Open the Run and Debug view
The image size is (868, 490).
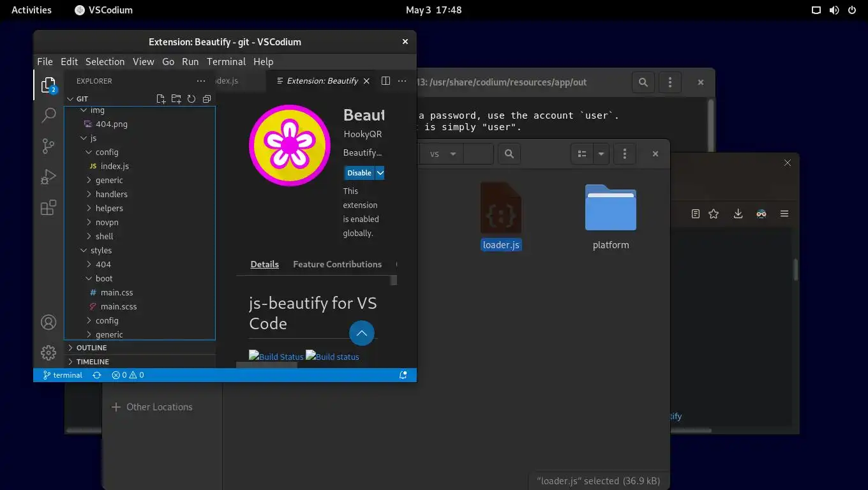(x=49, y=177)
